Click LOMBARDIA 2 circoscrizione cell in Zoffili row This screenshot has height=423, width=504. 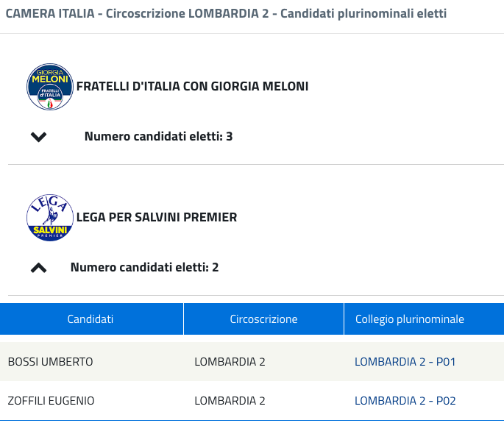pos(230,401)
